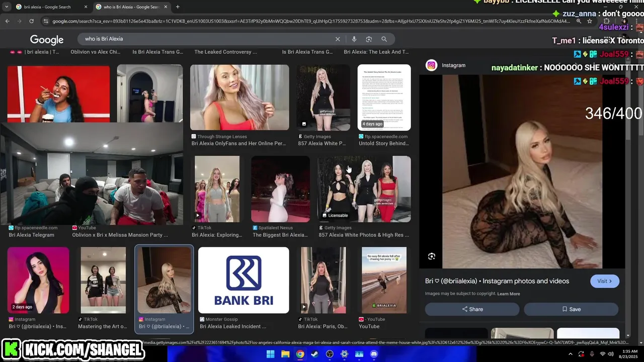Submit the search with the magnifier
This screenshot has width=644, height=362.
pyautogui.click(x=384, y=39)
